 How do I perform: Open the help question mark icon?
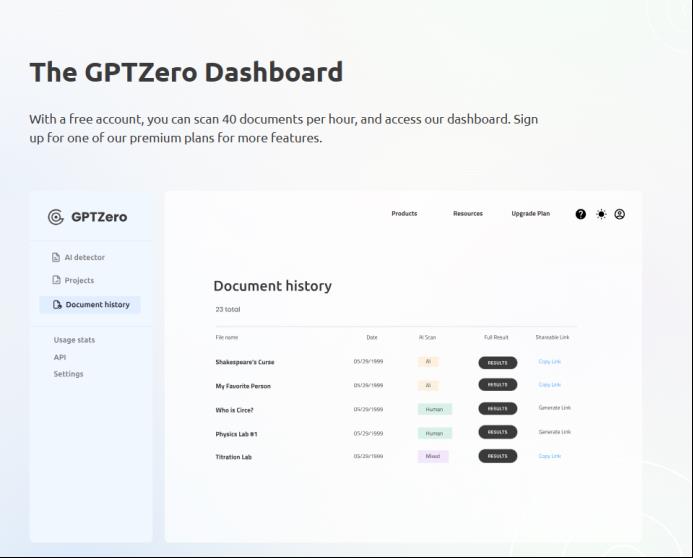coord(580,214)
